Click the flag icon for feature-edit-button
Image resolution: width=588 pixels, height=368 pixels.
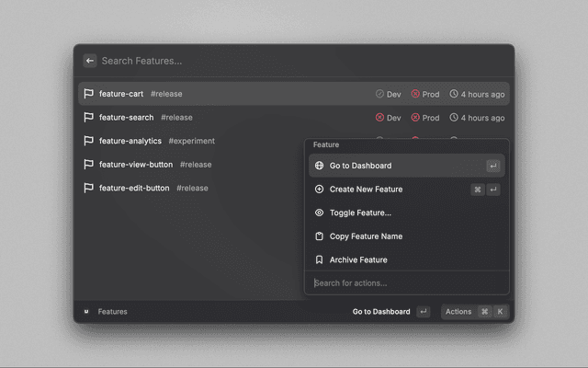pyautogui.click(x=89, y=188)
